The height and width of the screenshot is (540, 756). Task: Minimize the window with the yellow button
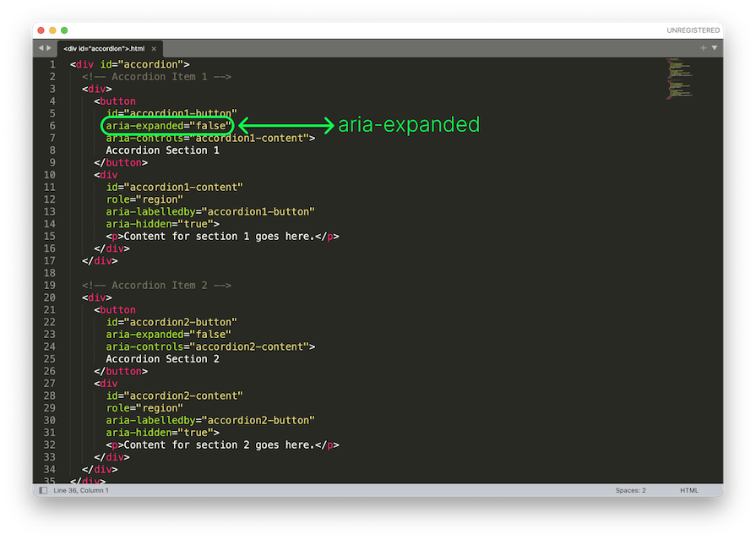pyautogui.click(x=52, y=30)
